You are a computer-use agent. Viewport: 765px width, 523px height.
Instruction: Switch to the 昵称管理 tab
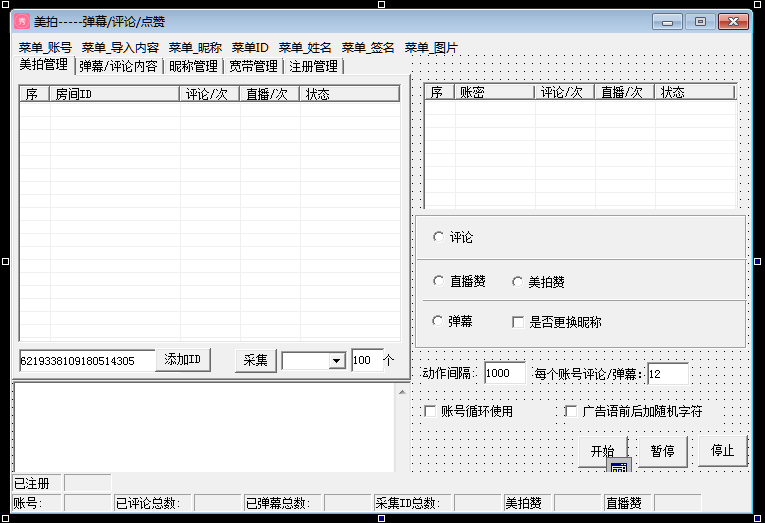point(194,66)
